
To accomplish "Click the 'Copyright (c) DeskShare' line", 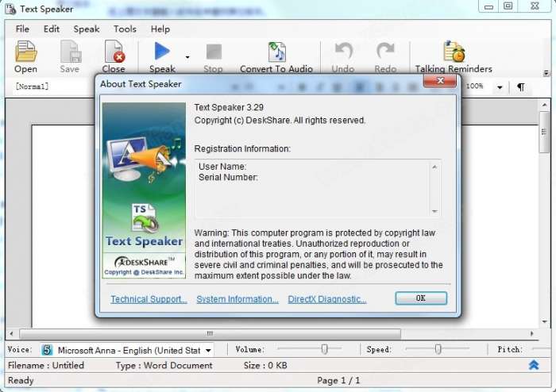I will [x=280, y=121].
